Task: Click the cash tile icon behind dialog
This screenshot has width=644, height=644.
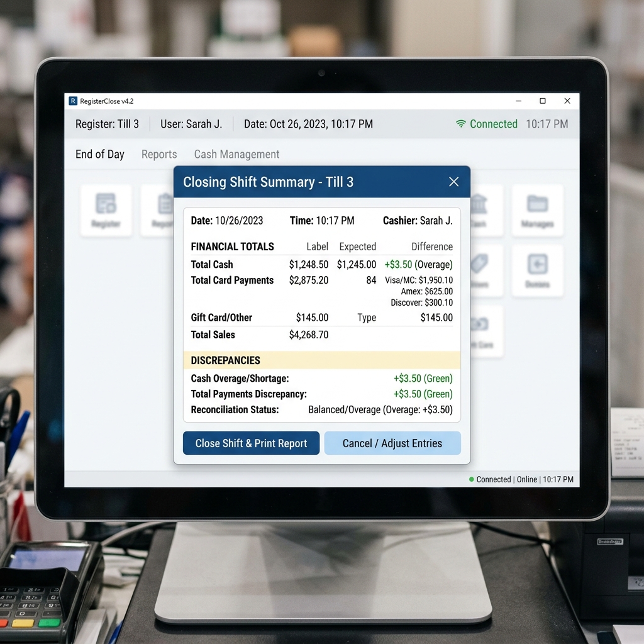Action: [x=480, y=325]
